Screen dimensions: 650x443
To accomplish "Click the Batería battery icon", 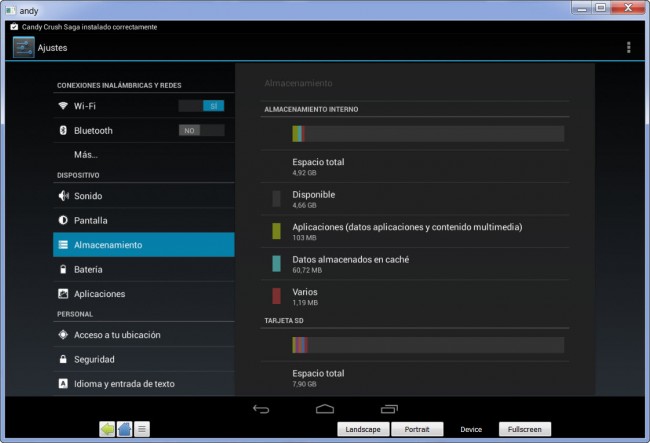I will click(x=63, y=269).
